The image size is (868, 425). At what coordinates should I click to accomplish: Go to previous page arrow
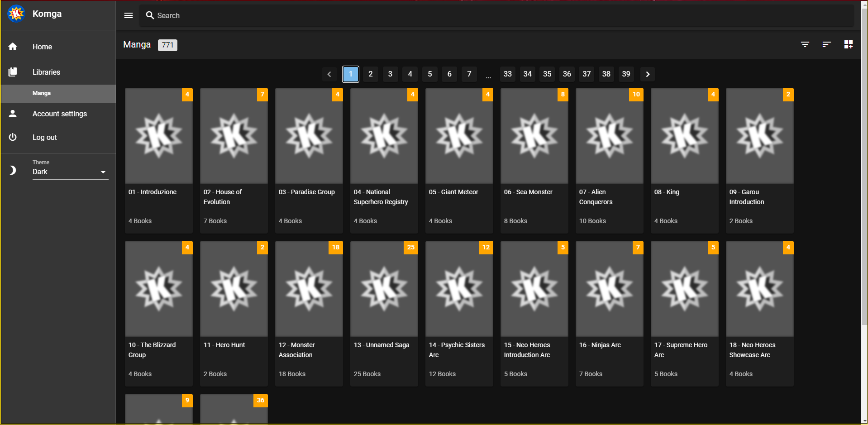(329, 74)
